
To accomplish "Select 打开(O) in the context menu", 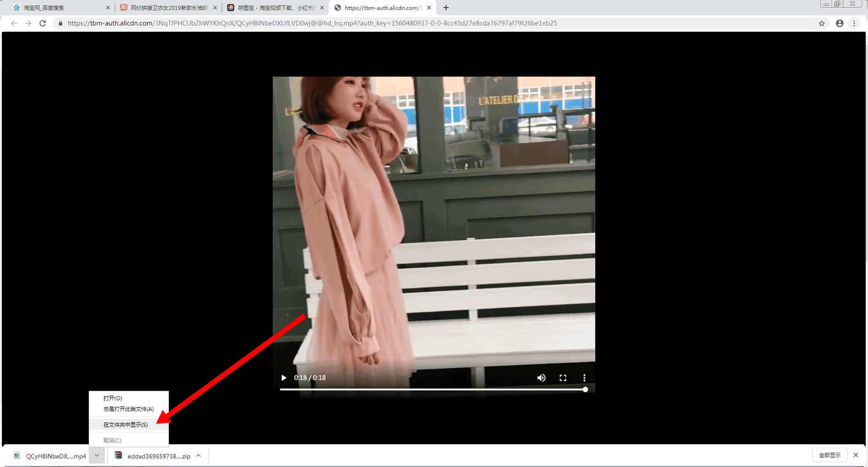I will [113, 398].
